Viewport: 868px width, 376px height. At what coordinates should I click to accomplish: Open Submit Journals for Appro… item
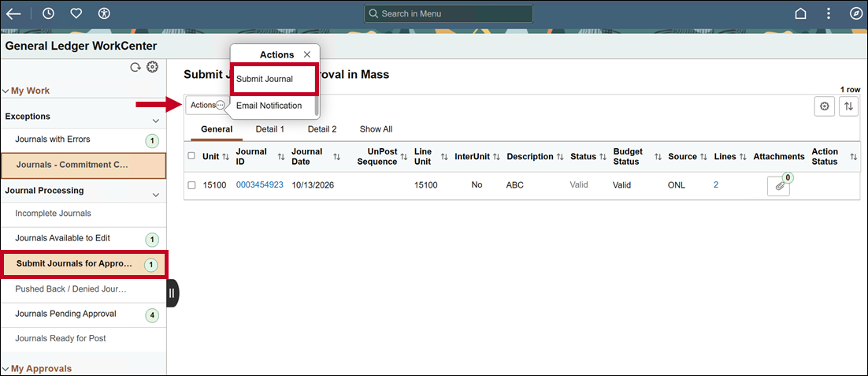[84, 263]
